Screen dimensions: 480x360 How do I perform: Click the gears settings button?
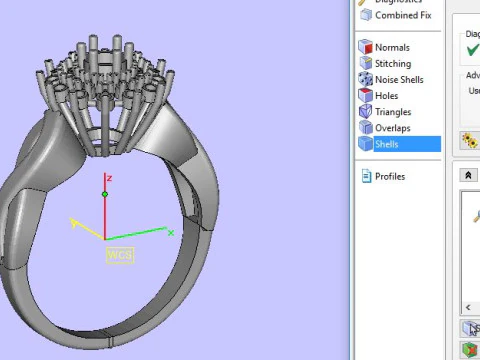point(470,140)
